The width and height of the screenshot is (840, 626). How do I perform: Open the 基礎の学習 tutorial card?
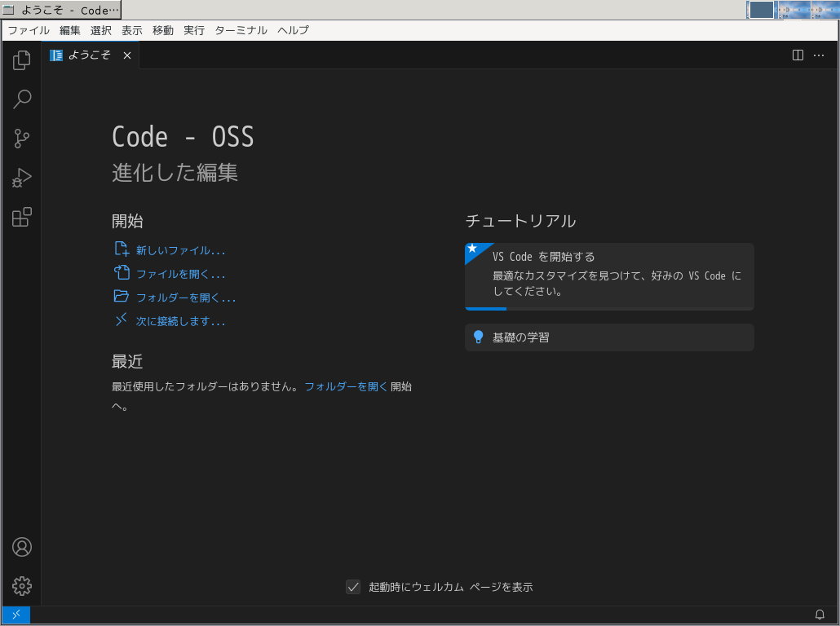(x=609, y=337)
